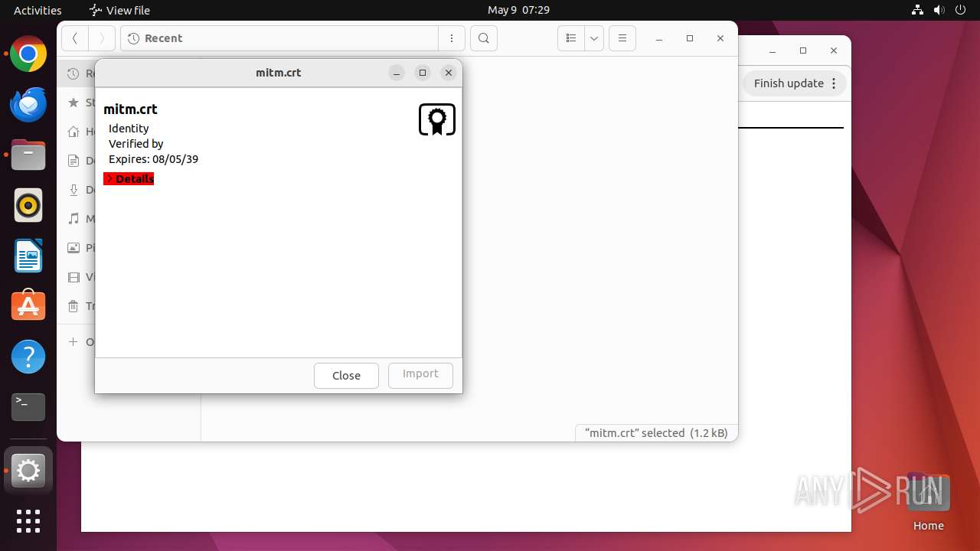Click the Import button

[420, 374]
